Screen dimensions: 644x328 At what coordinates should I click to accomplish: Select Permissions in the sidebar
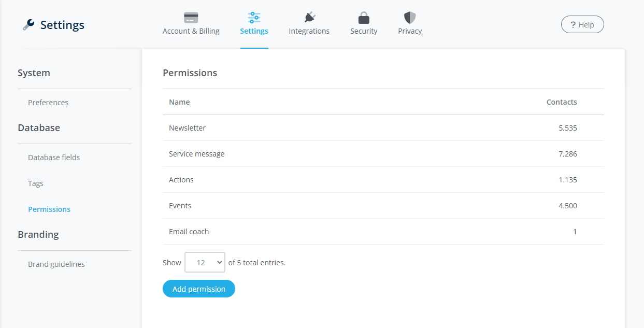coord(49,209)
